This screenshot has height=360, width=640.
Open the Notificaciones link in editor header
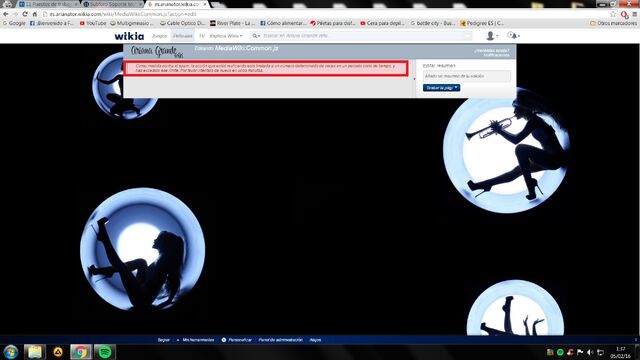point(496,55)
